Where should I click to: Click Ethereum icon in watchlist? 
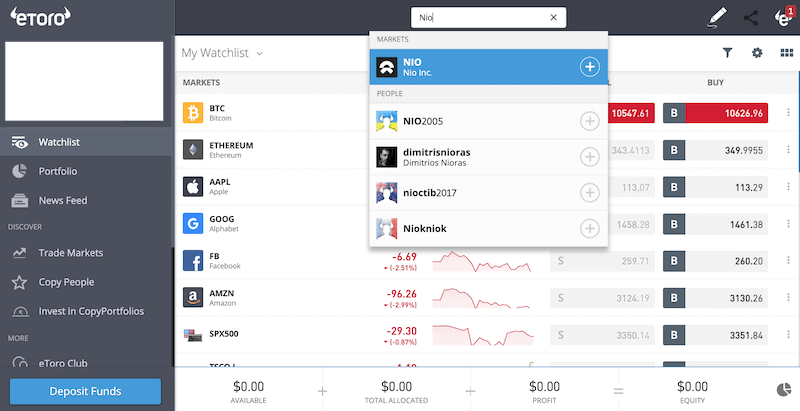click(x=193, y=150)
